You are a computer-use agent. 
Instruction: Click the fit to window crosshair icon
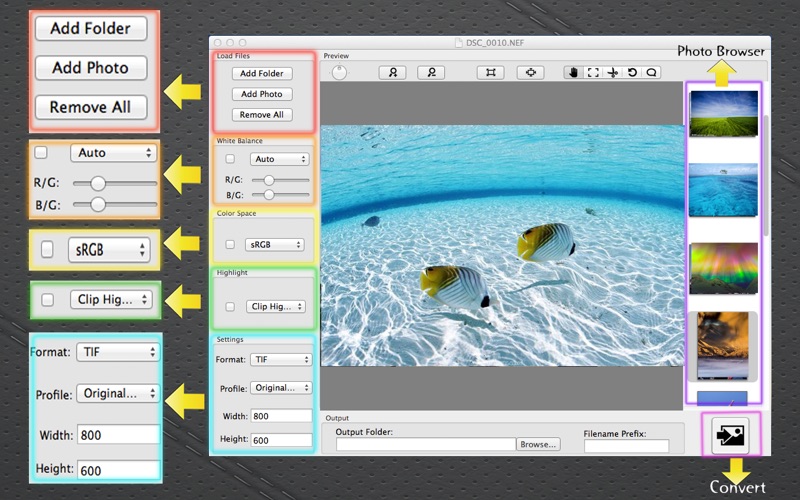coord(531,72)
